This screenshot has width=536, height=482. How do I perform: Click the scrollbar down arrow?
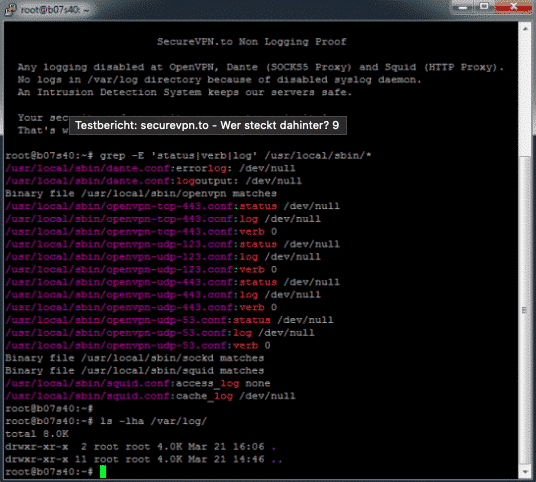coord(525,472)
